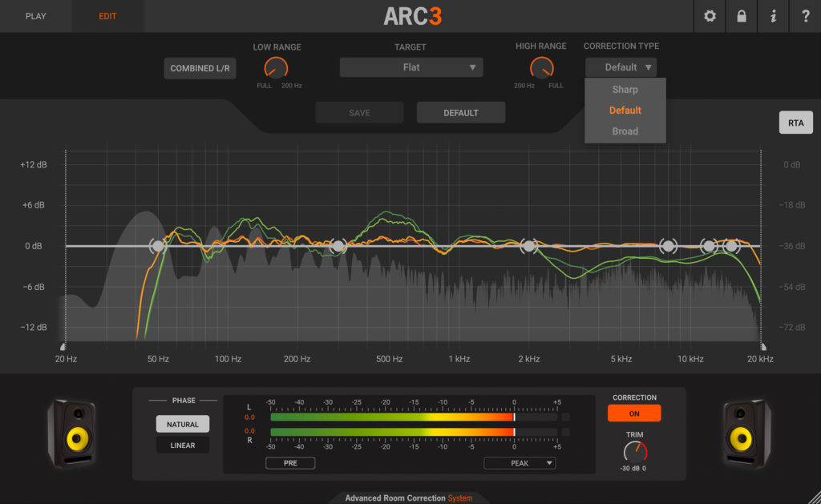This screenshot has height=504, width=821.
Task: Choose Default correction type in list
Action: 625,111
